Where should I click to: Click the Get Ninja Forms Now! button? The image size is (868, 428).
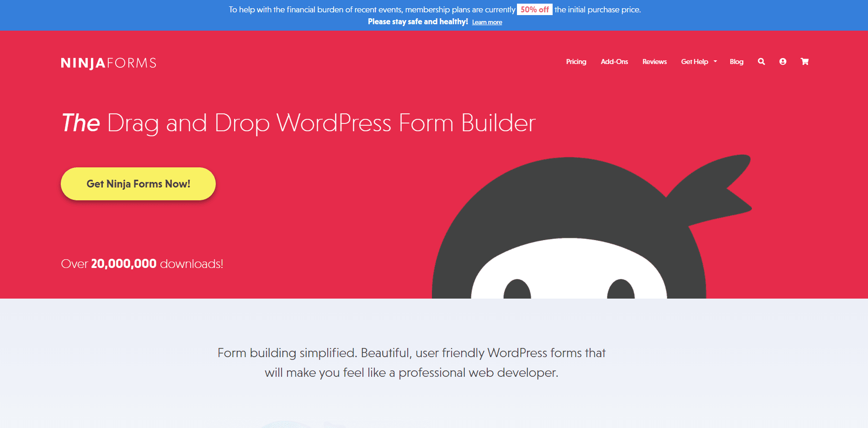tap(138, 184)
